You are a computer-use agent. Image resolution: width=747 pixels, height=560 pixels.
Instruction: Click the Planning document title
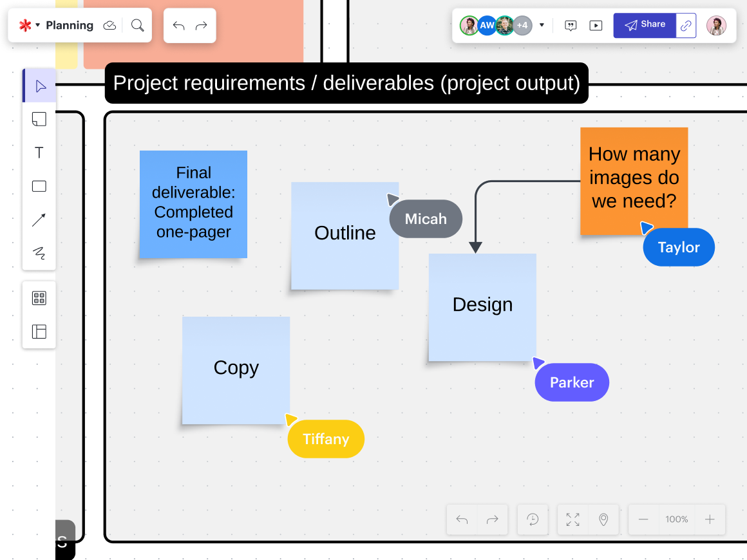click(x=70, y=26)
